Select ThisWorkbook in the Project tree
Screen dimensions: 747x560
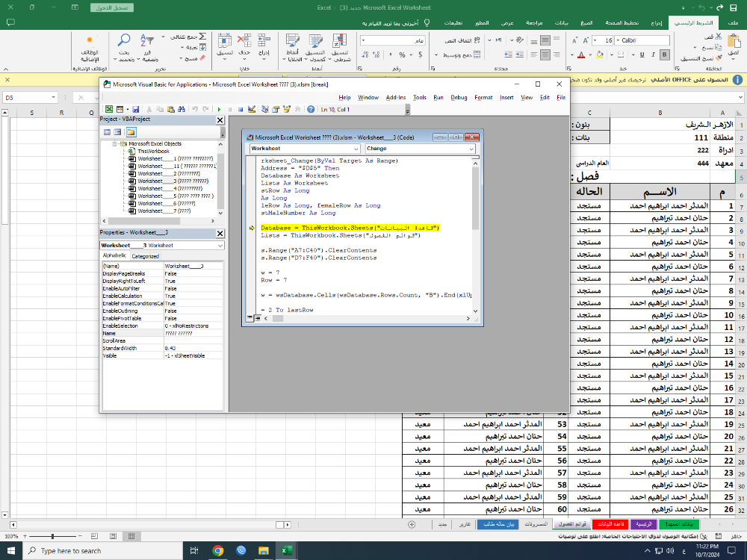click(153, 151)
